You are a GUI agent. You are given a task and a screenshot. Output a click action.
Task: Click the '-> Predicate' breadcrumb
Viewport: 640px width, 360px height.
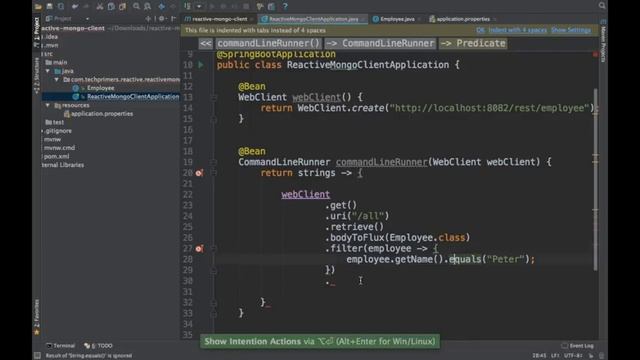[x=473, y=43]
